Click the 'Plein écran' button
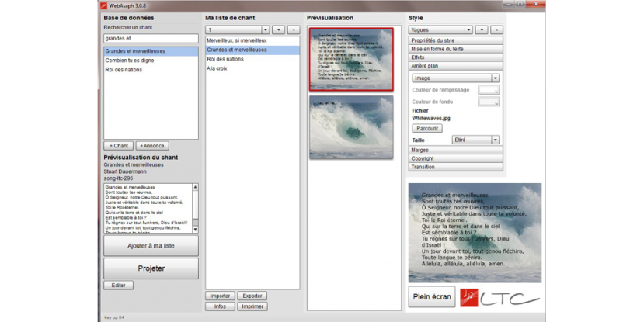This screenshot has height=322, width=644. pos(432,296)
